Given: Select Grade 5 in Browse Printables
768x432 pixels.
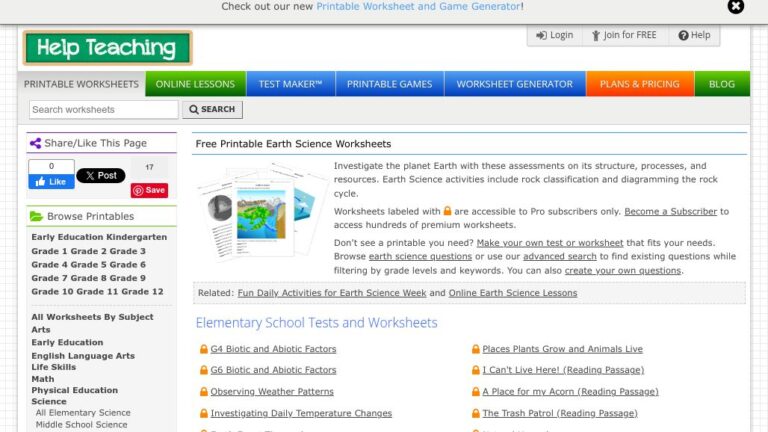Looking at the screenshot, I should [x=89, y=264].
